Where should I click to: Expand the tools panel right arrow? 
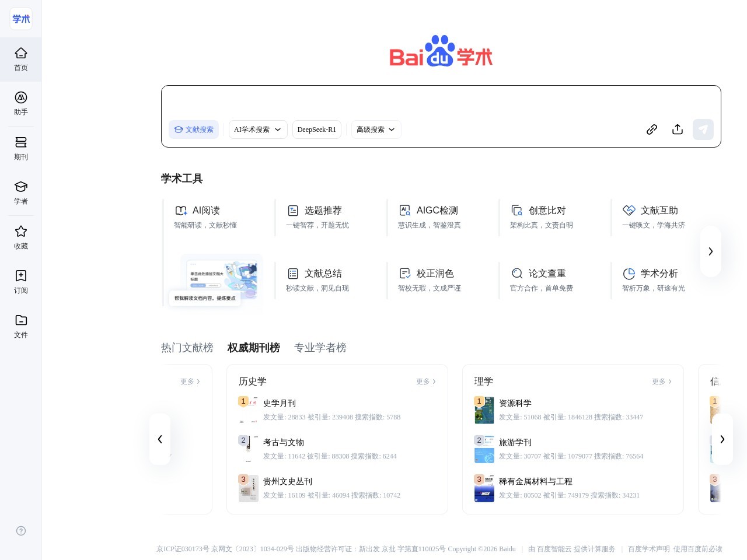pos(711,251)
